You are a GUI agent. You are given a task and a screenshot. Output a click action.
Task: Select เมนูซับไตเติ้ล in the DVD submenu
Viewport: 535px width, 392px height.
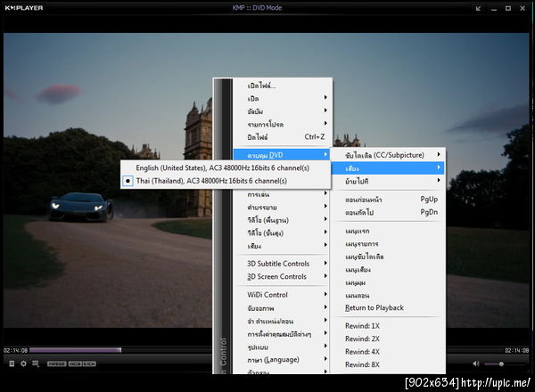pyautogui.click(x=388, y=257)
